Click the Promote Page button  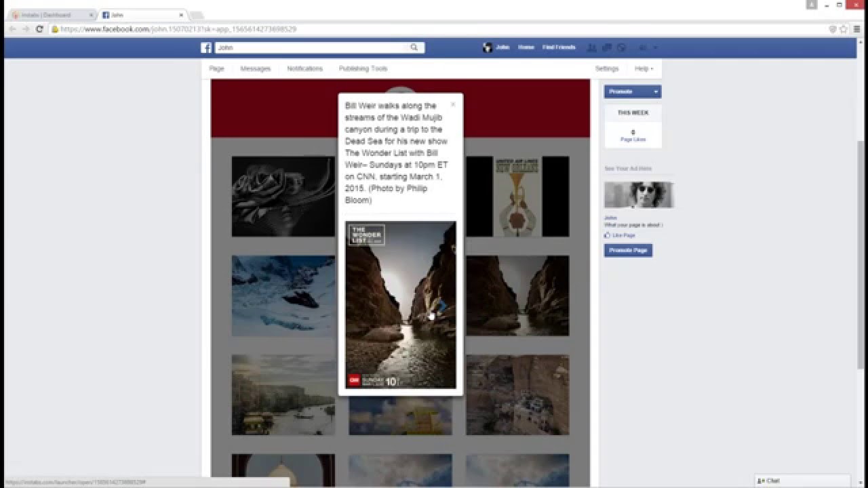(x=628, y=250)
